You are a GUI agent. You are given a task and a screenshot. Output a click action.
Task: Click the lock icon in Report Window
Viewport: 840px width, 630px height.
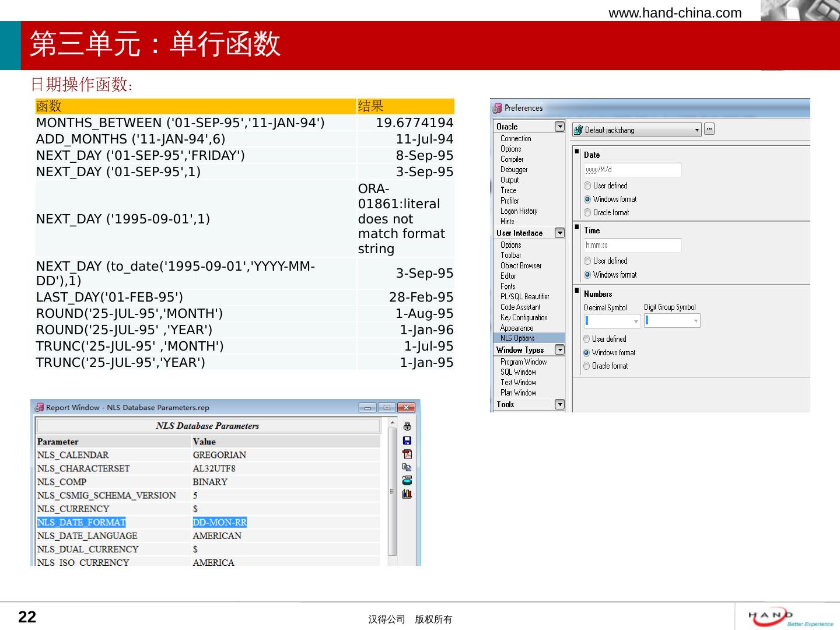point(407,426)
